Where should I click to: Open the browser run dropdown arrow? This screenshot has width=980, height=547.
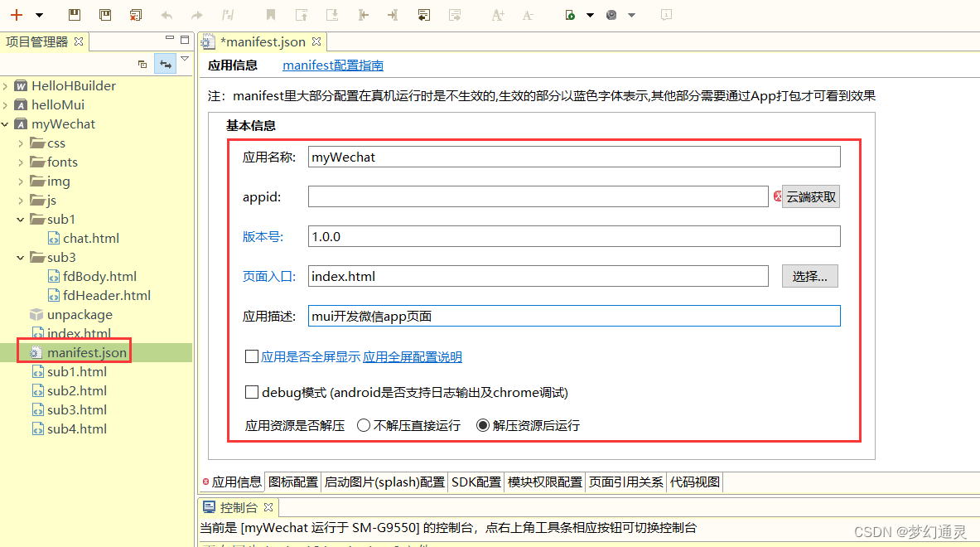[x=631, y=14]
